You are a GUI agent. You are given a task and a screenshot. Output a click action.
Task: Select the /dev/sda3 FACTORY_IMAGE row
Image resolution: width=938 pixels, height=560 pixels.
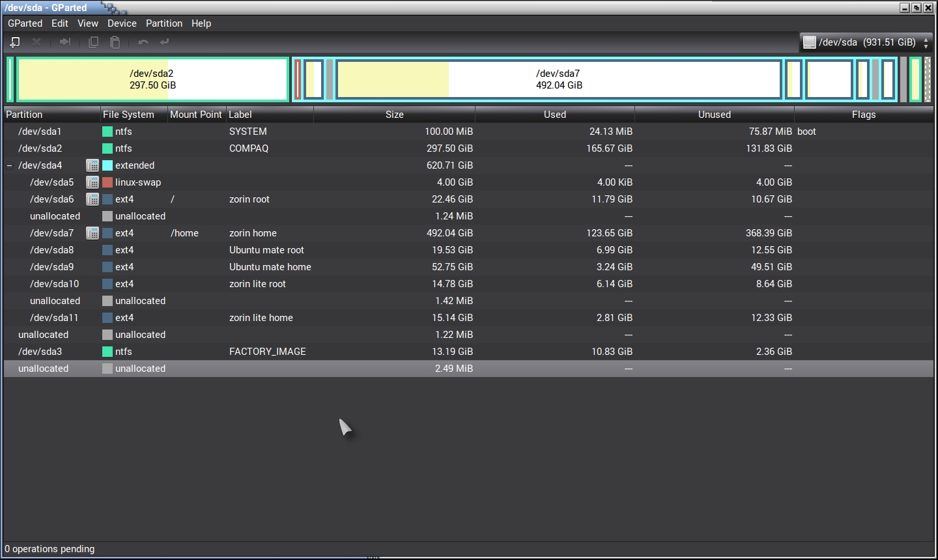[267, 352]
